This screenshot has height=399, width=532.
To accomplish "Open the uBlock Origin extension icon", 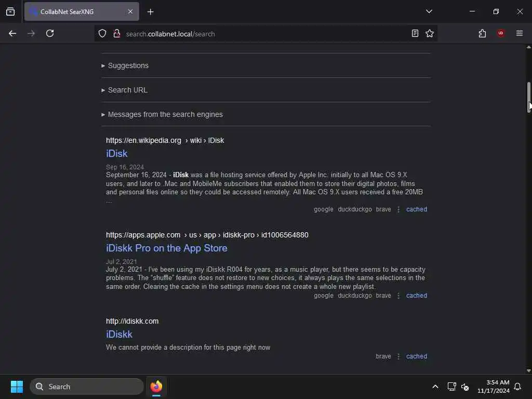I will click(x=501, y=33).
